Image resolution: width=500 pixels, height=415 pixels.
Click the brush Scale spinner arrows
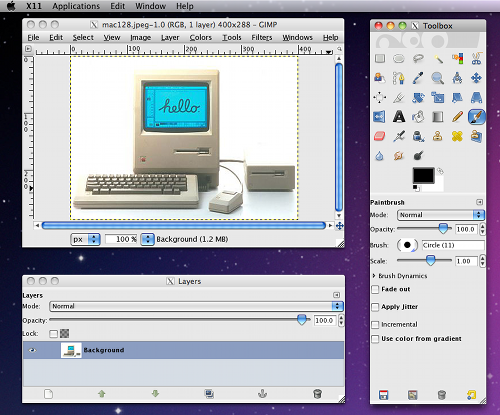coord(482,261)
